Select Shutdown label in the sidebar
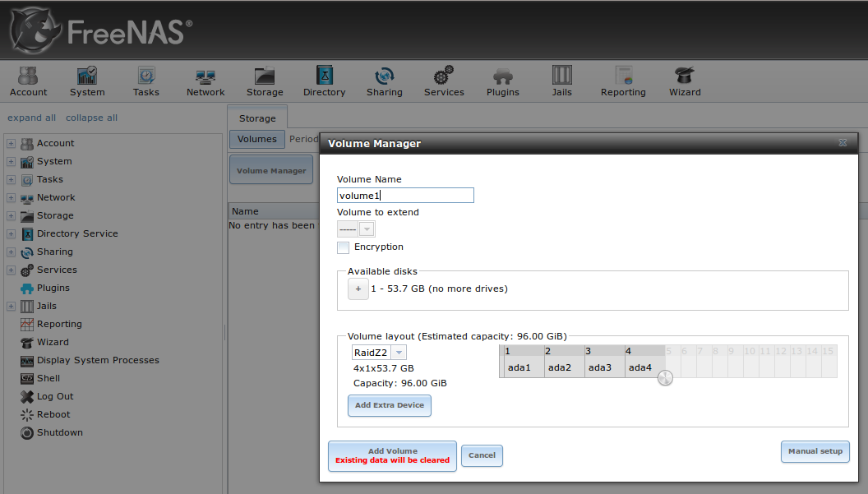The height and width of the screenshot is (494, 868). pos(60,432)
